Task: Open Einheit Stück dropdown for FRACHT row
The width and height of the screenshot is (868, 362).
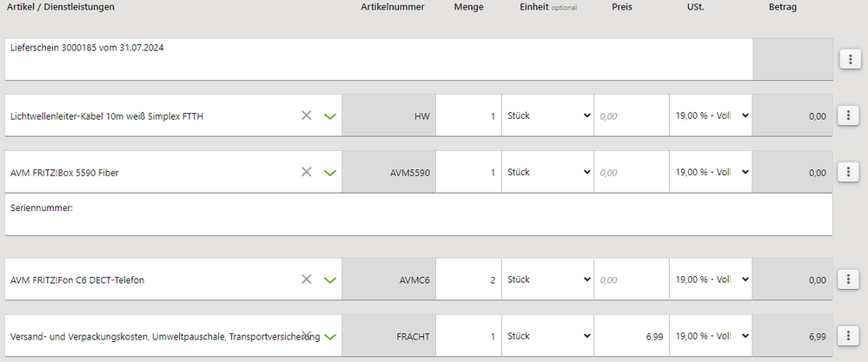Action: (x=548, y=335)
